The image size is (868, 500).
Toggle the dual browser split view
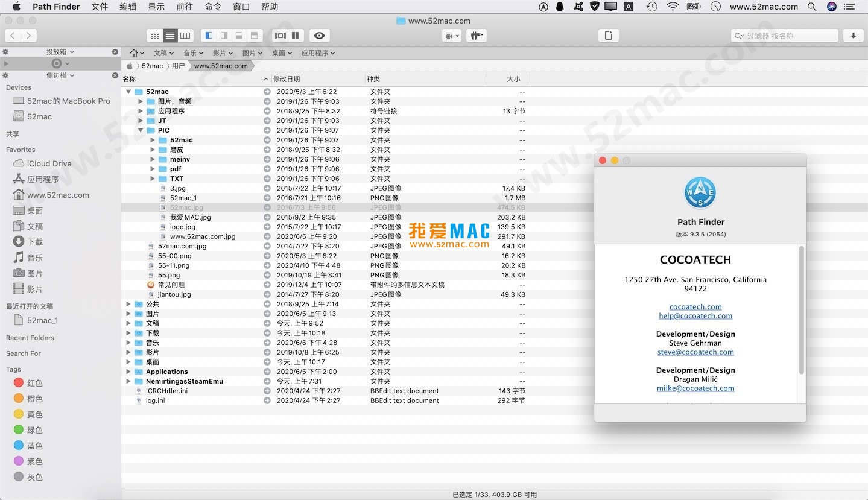pyautogui.click(x=295, y=36)
